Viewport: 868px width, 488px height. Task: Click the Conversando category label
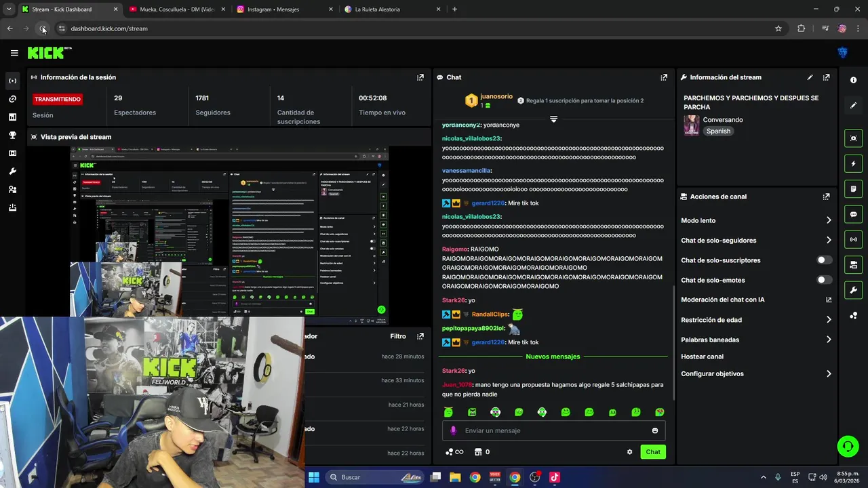tap(723, 120)
